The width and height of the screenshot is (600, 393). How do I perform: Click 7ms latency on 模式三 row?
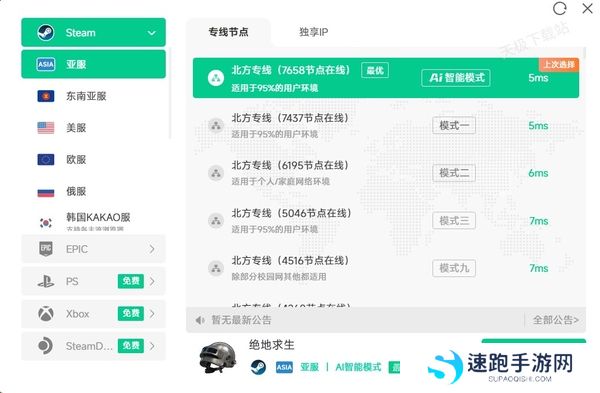coord(539,221)
